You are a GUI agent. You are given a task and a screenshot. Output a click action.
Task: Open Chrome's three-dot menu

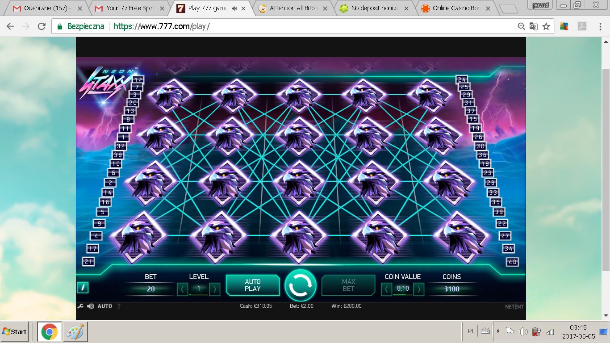600,26
